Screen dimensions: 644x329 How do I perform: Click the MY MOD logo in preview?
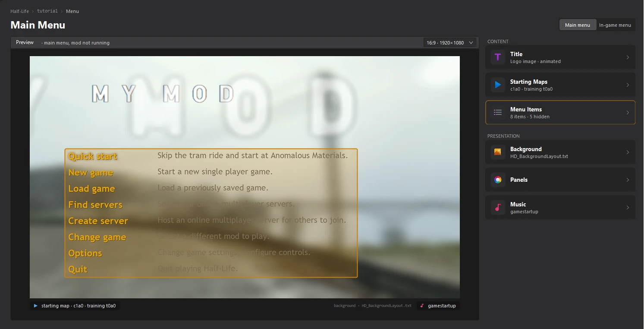163,94
